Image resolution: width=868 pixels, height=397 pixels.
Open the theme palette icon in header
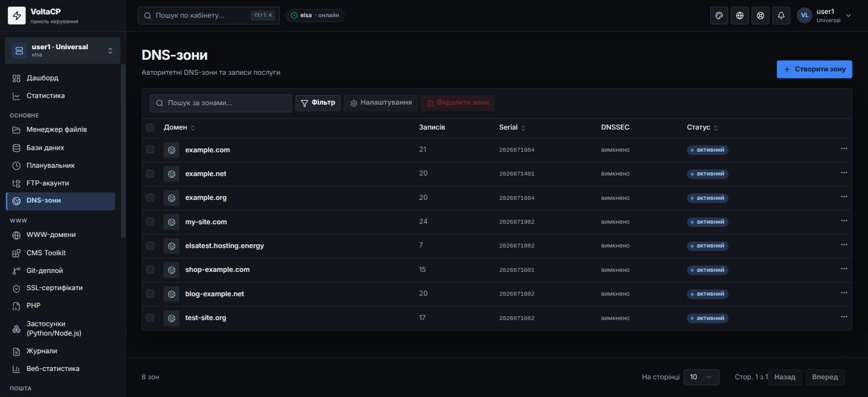pos(719,16)
